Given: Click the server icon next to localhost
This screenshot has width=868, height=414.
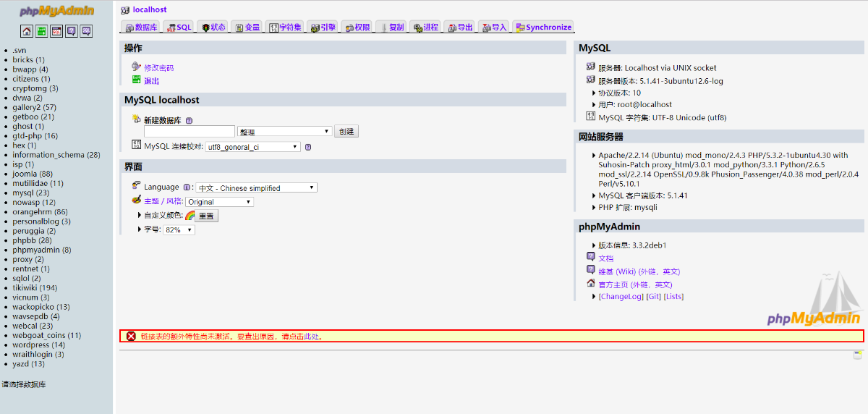Looking at the screenshot, I should (x=125, y=9).
